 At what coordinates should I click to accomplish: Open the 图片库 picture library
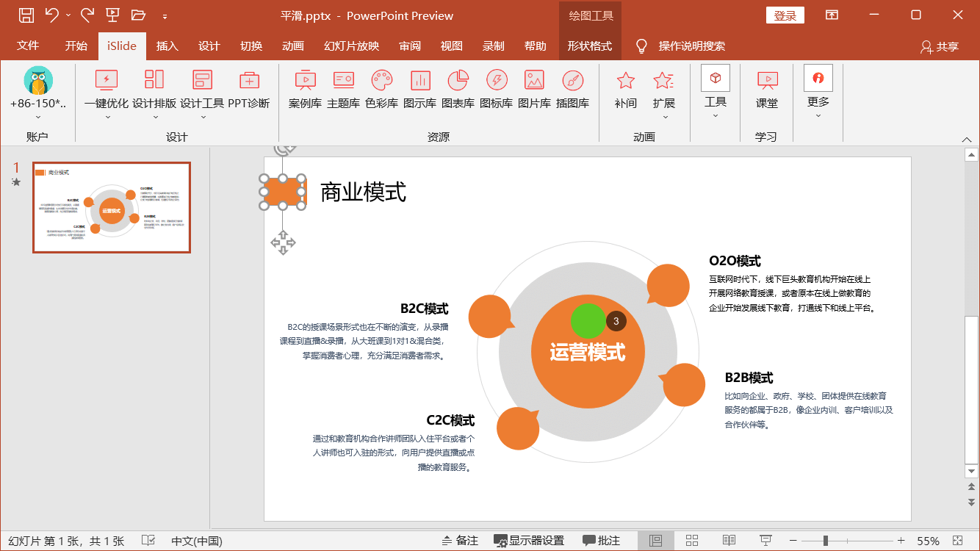(x=535, y=90)
